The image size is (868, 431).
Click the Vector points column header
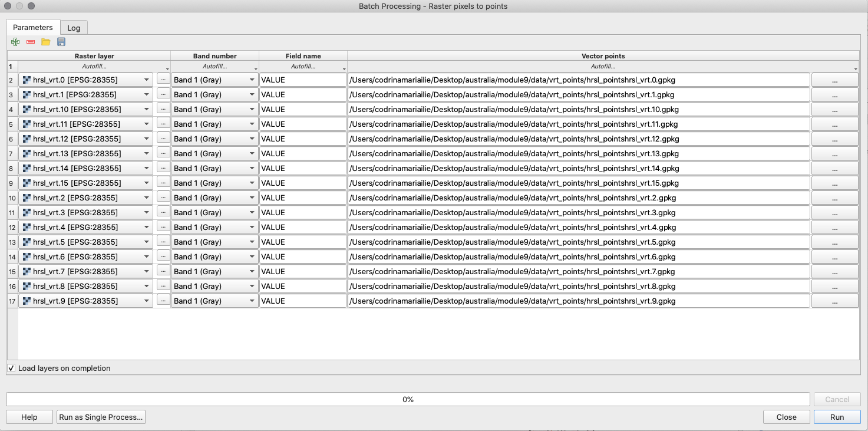pyautogui.click(x=603, y=56)
